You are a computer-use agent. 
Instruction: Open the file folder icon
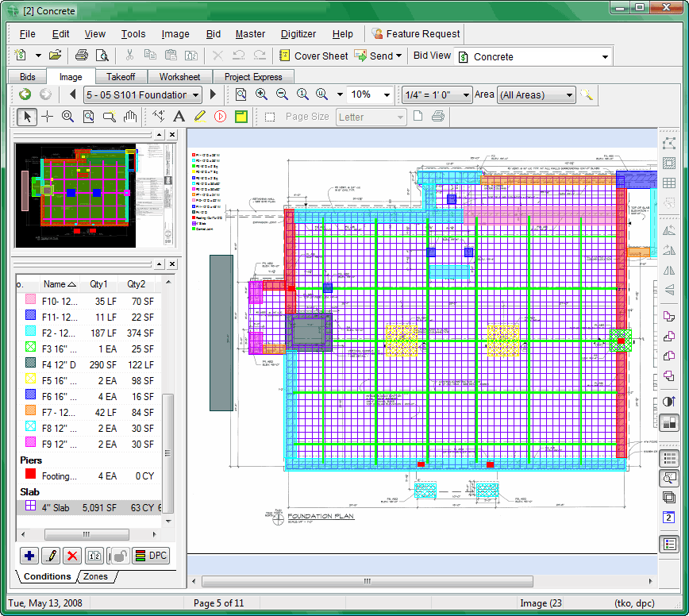point(55,56)
